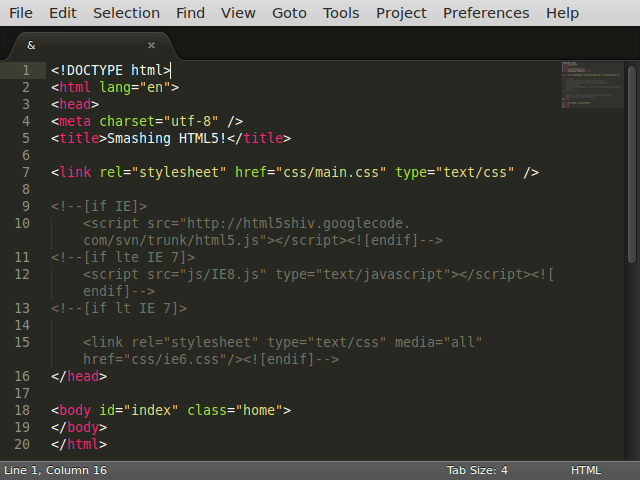This screenshot has width=640, height=480.
Task: Click line number 10 in the gutter
Action: pyautogui.click(x=22, y=223)
